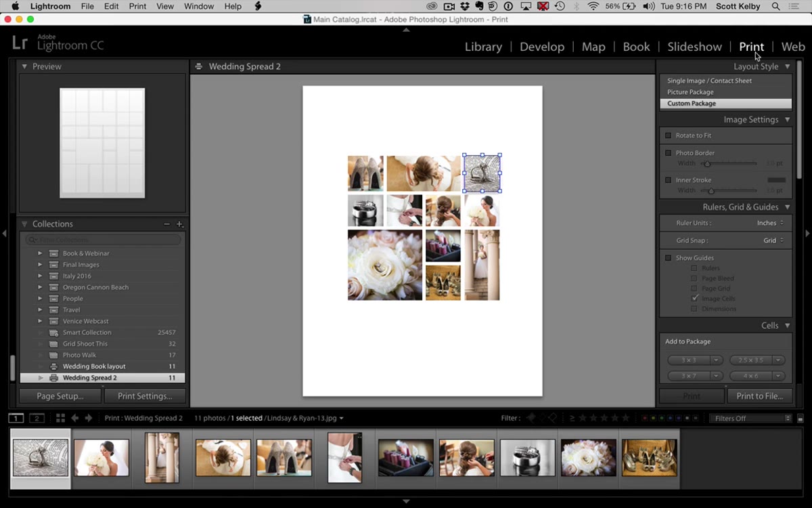The height and width of the screenshot is (508, 812).
Task: Click the Print to File button
Action: [x=759, y=396]
